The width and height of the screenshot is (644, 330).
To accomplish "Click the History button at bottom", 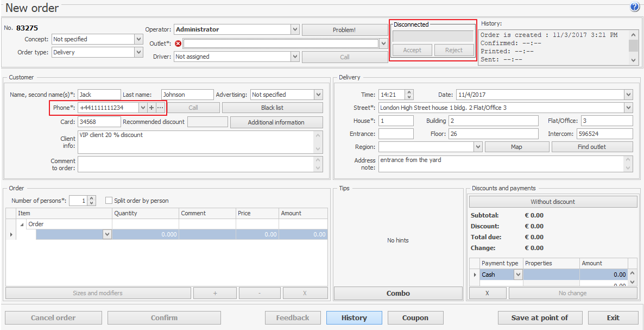I will (x=354, y=317).
